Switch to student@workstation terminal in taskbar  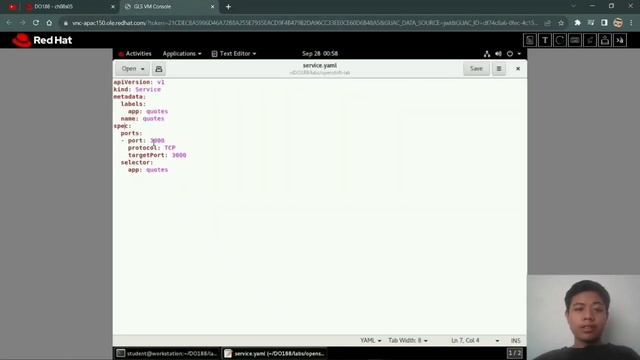167,353
